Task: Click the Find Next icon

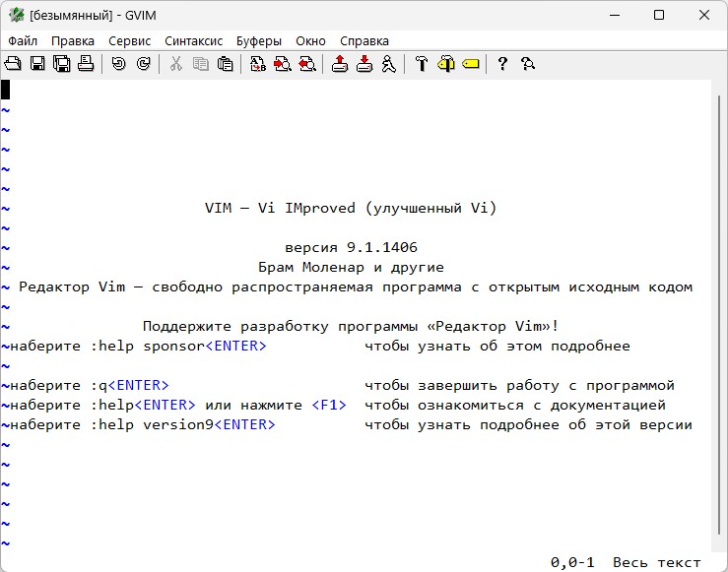Action: click(x=283, y=64)
